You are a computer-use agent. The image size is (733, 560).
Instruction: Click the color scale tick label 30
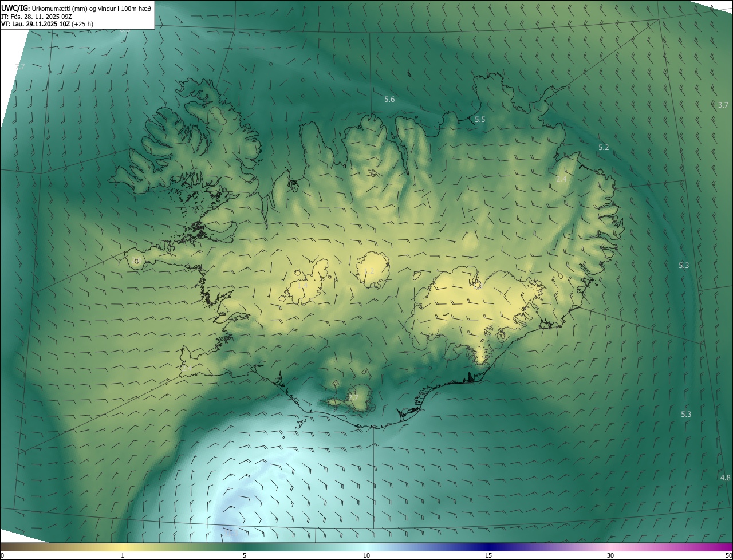pos(610,555)
